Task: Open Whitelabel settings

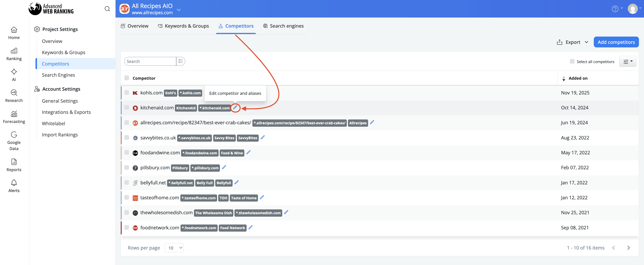Action: coord(53,123)
